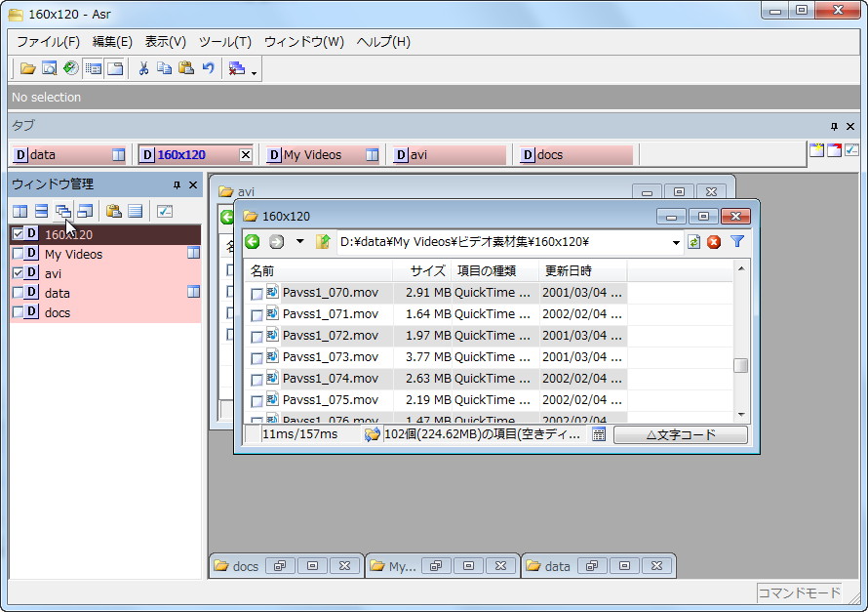The height and width of the screenshot is (612, 868).
Task: Click the checkmark tab icon at tab bar right
Action: coord(851,149)
